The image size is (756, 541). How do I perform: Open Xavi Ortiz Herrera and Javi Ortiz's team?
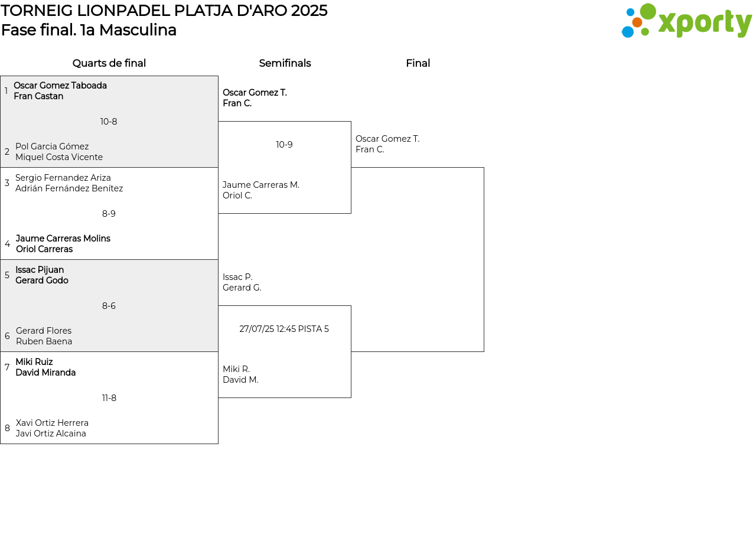coord(52,428)
